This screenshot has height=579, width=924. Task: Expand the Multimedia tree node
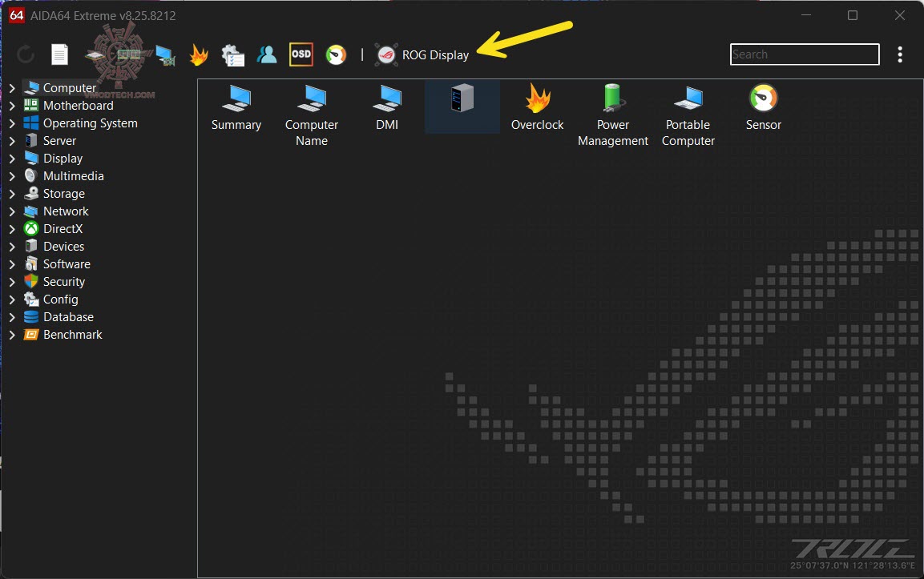point(12,176)
